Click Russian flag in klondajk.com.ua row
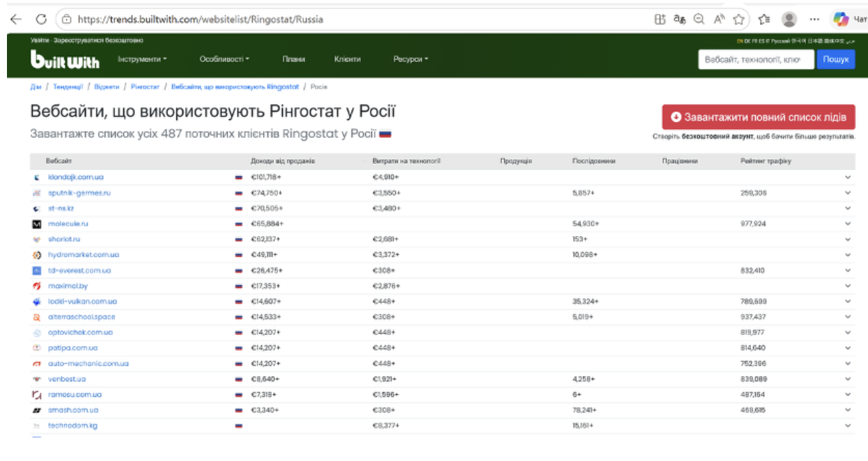This screenshot has width=868, height=461. coord(239,177)
